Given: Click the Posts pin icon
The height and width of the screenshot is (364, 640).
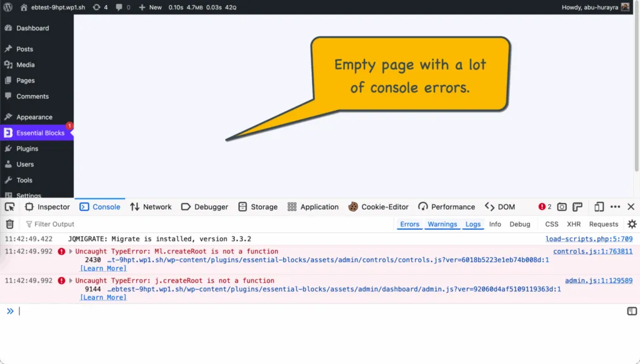Looking at the screenshot, I should (8, 49).
